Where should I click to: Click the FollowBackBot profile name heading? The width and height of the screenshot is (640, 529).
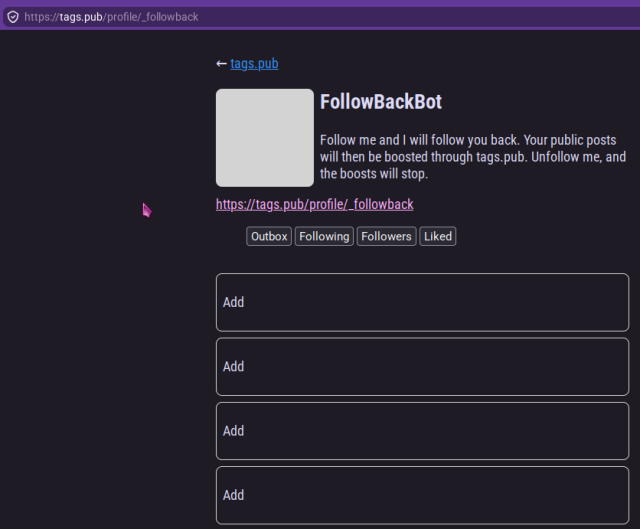click(x=381, y=102)
